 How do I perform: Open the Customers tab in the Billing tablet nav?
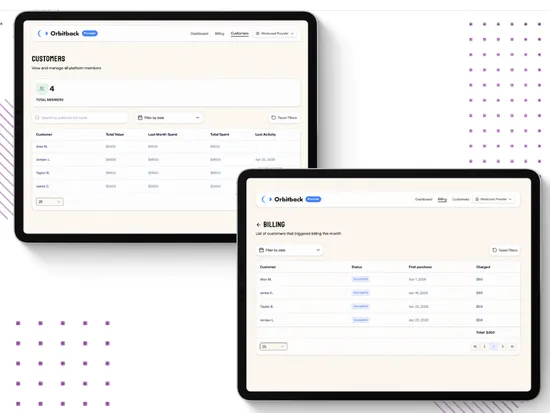(461, 199)
